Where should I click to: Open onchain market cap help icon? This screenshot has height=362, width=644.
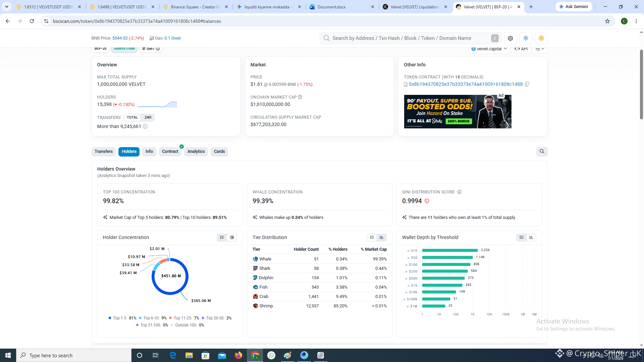tap(300, 97)
